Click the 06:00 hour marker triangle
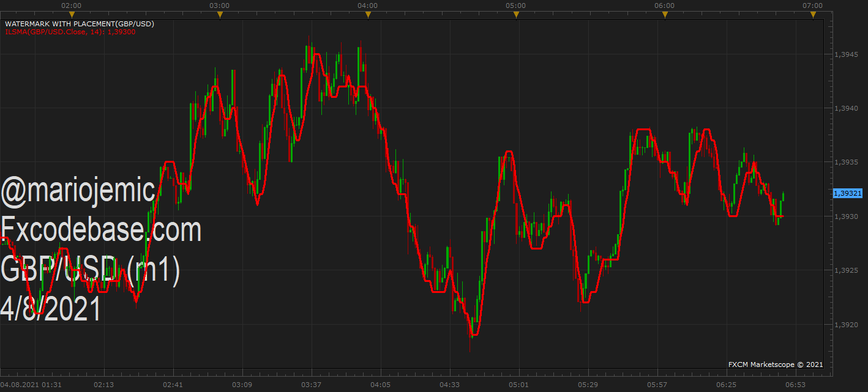The width and height of the screenshot is (868, 392). (665, 14)
